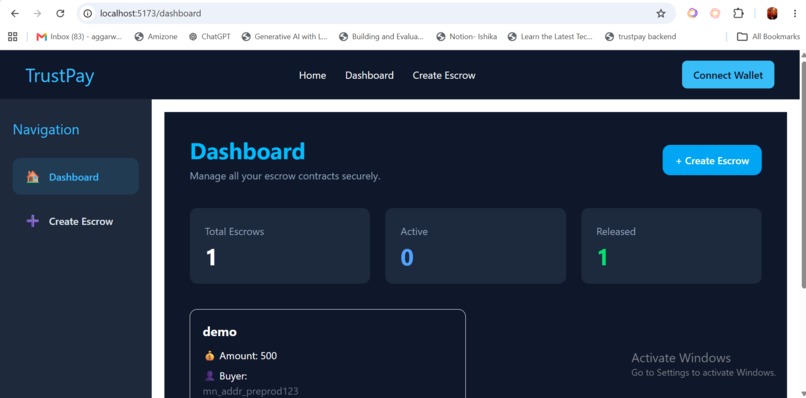Click the Active stat card
Viewport: 806px width, 398px height.
click(475, 246)
